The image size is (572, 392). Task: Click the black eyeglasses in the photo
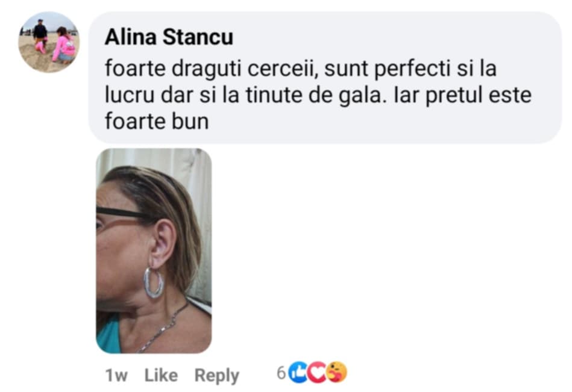[x=122, y=214]
